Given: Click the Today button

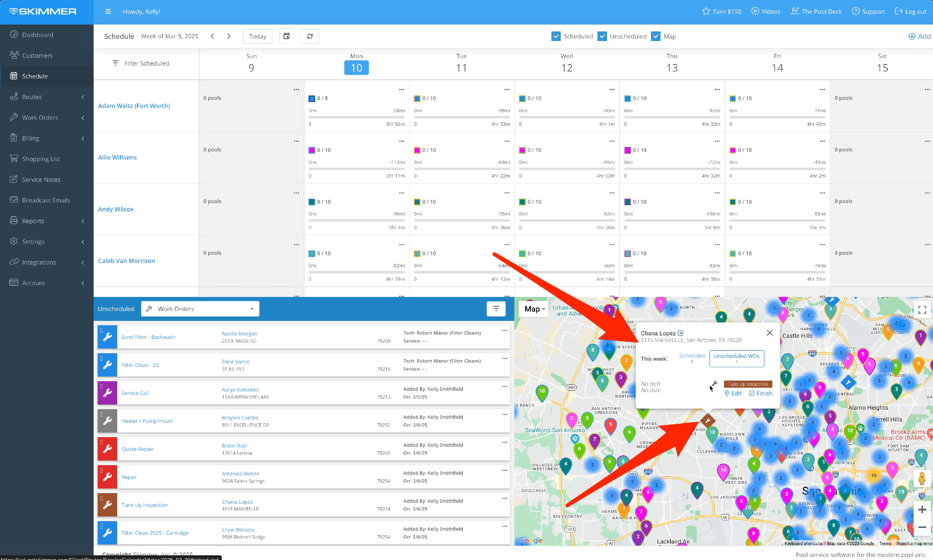Looking at the screenshot, I should pyautogui.click(x=258, y=36).
